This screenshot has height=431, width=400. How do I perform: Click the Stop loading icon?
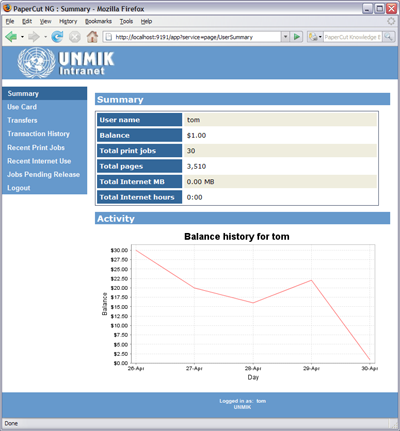(x=75, y=37)
